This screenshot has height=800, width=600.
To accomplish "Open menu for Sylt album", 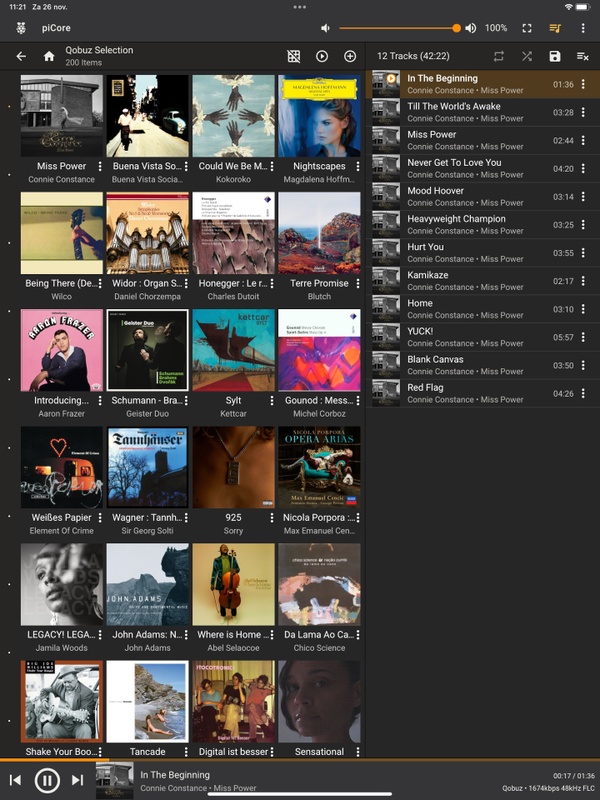I will pos(272,401).
